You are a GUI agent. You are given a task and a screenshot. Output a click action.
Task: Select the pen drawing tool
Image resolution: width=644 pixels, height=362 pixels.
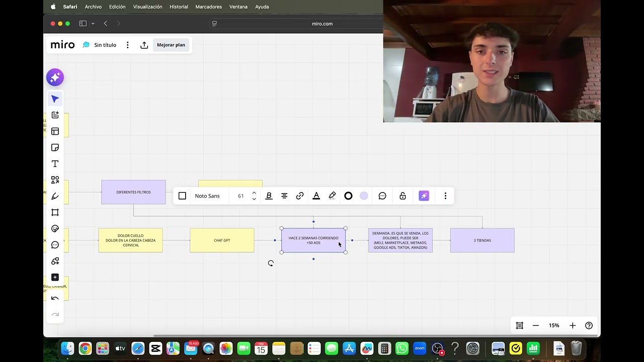55,196
